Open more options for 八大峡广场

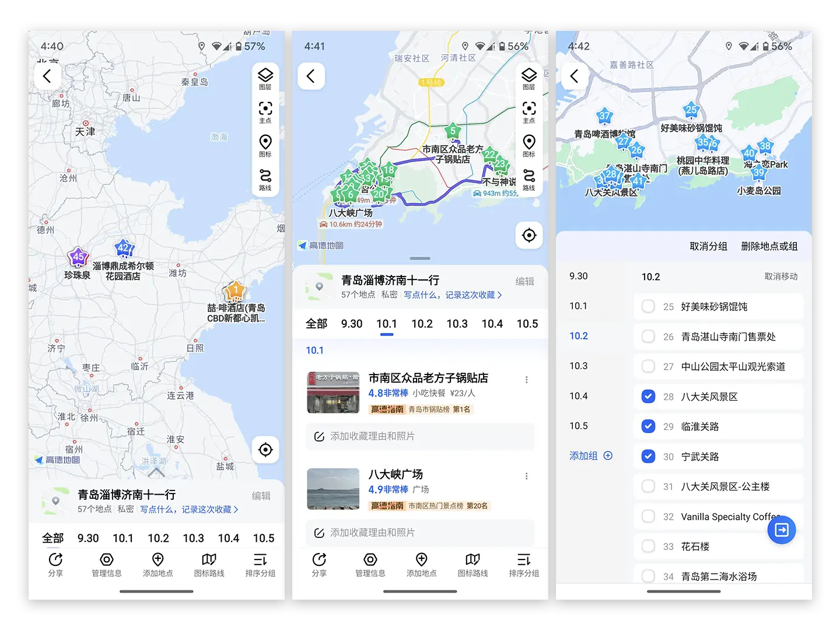tap(526, 476)
